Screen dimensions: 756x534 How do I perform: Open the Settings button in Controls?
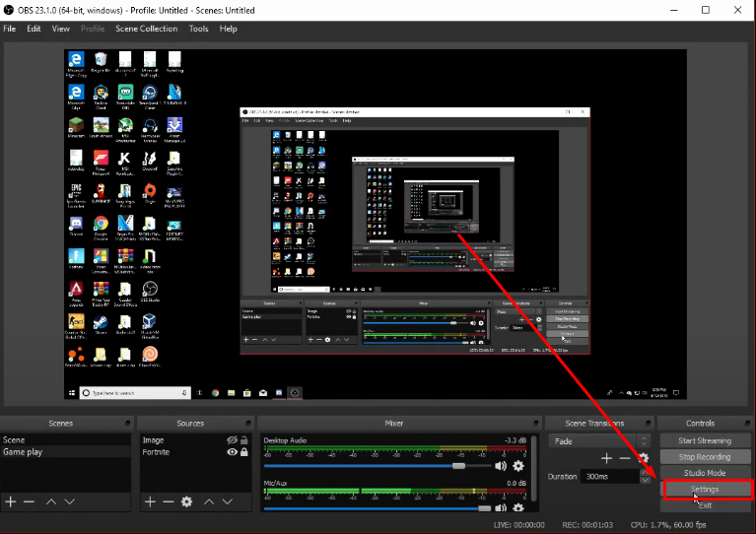coord(705,490)
